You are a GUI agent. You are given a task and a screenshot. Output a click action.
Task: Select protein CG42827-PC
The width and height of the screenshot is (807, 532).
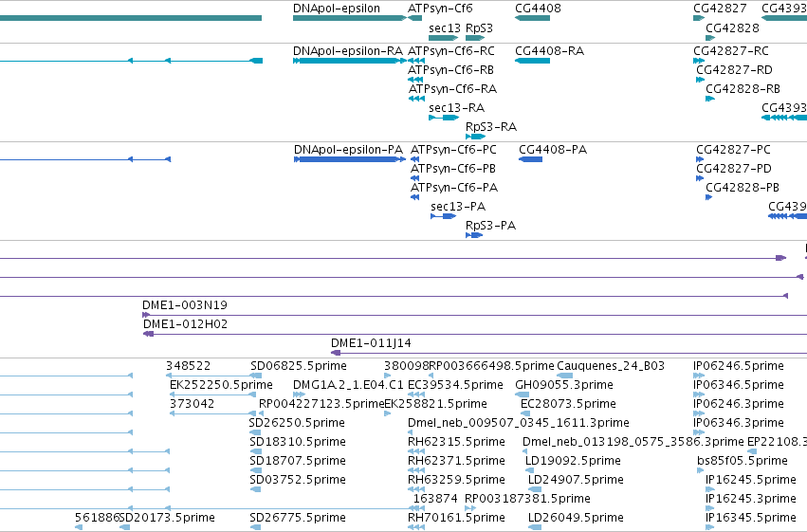pos(700,159)
